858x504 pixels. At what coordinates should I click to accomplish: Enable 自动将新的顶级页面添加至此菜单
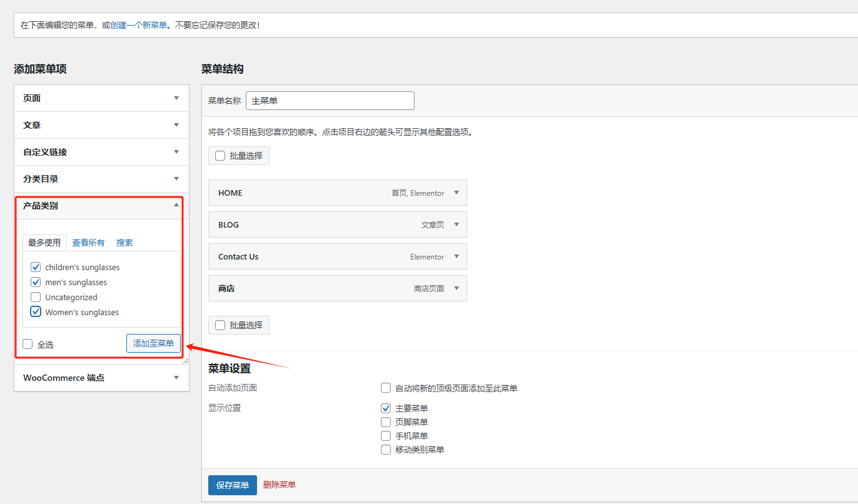[x=386, y=388]
